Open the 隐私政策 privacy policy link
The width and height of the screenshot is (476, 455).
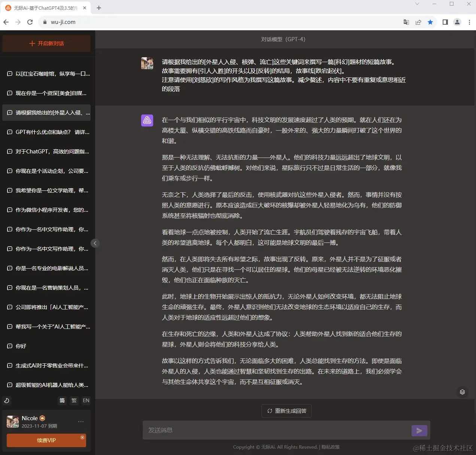pos(330,447)
